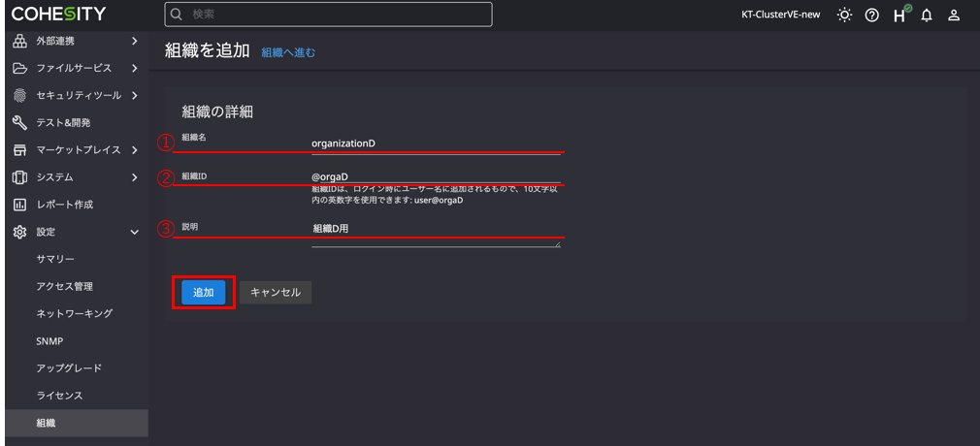This screenshot has width=980, height=446.
Task: Open サマリー under settings
Action: (x=55, y=259)
